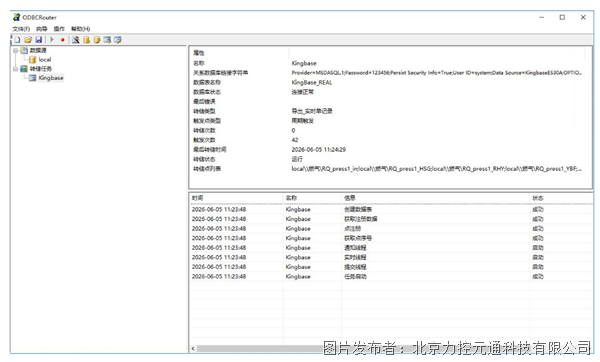Click the yellow database icon beside local
The image size is (600, 362).
(33, 60)
